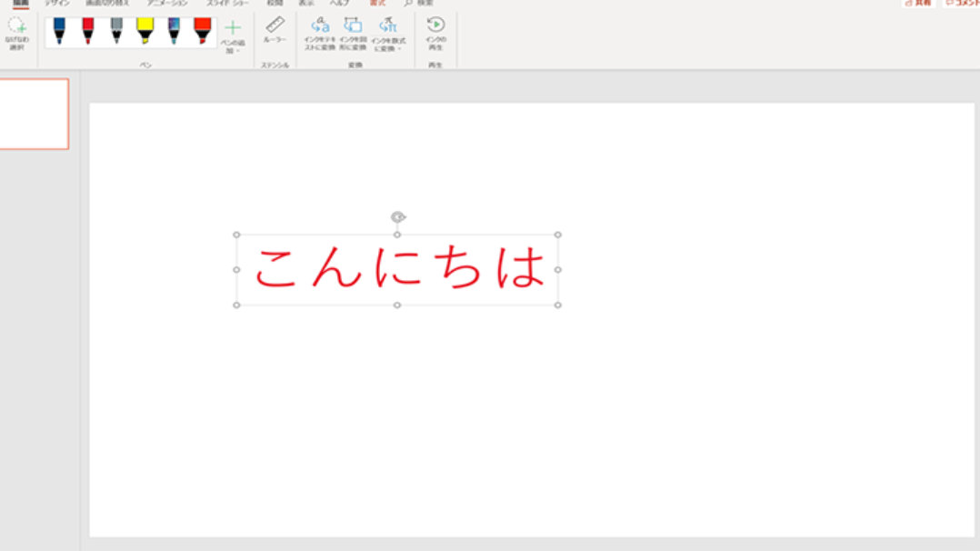This screenshot has height=551, width=980.
Task: Start Ink Replay
Action: pyautogui.click(x=435, y=34)
